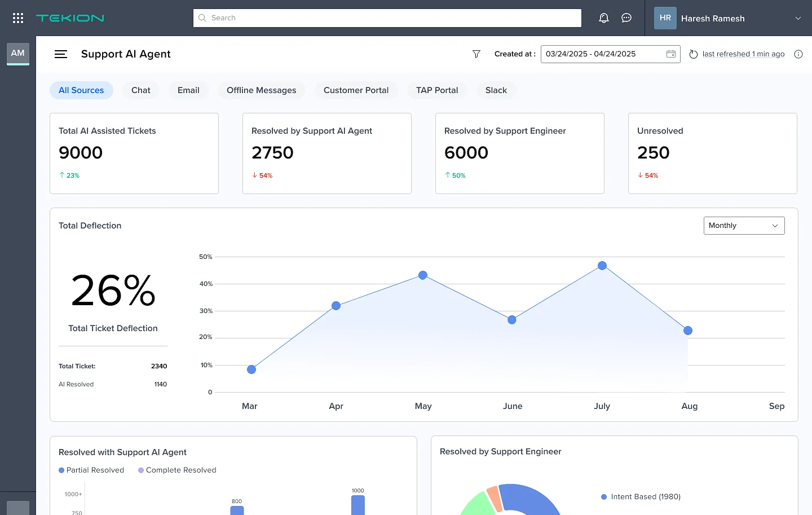Viewport: 812px width, 515px height.
Task: Switch to the Chat source tab
Action: click(141, 90)
